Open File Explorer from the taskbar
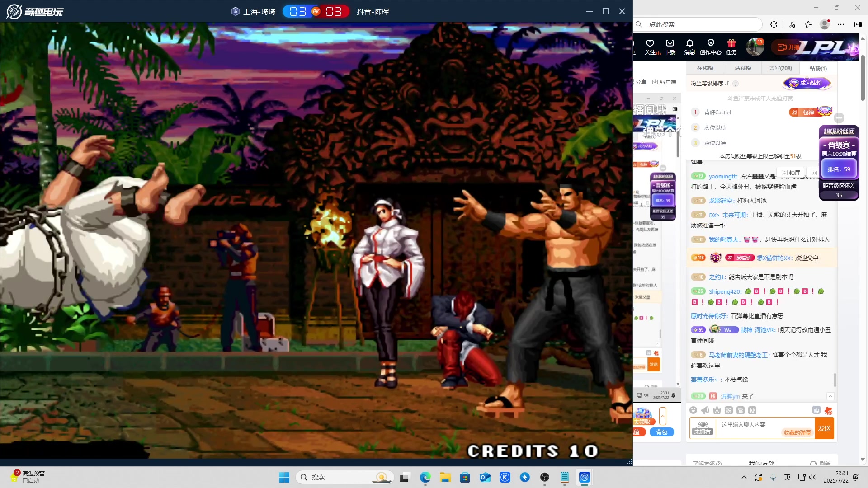This screenshot has height=488, width=868. tap(445, 477)
